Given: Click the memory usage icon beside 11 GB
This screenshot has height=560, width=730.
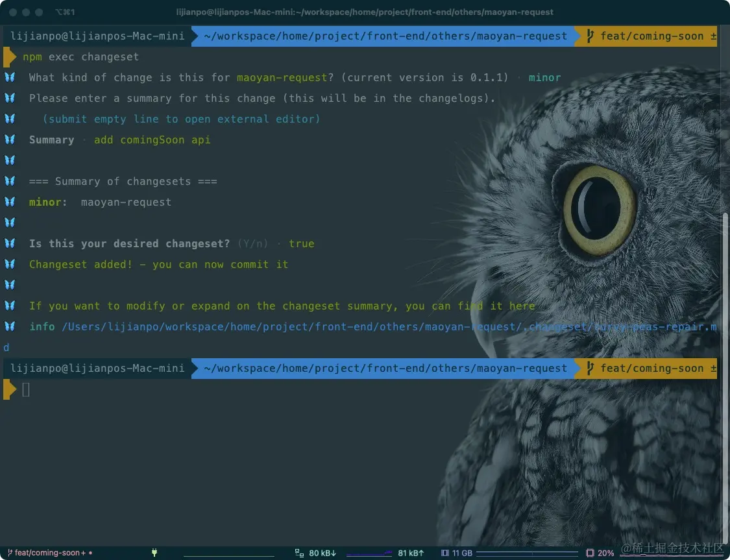Looking at the screenshot, I should pyautogui.click(x=445, y=553).
